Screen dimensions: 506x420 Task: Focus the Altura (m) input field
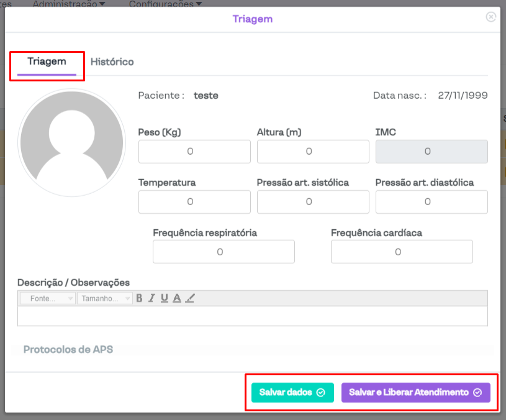point(313,152)
